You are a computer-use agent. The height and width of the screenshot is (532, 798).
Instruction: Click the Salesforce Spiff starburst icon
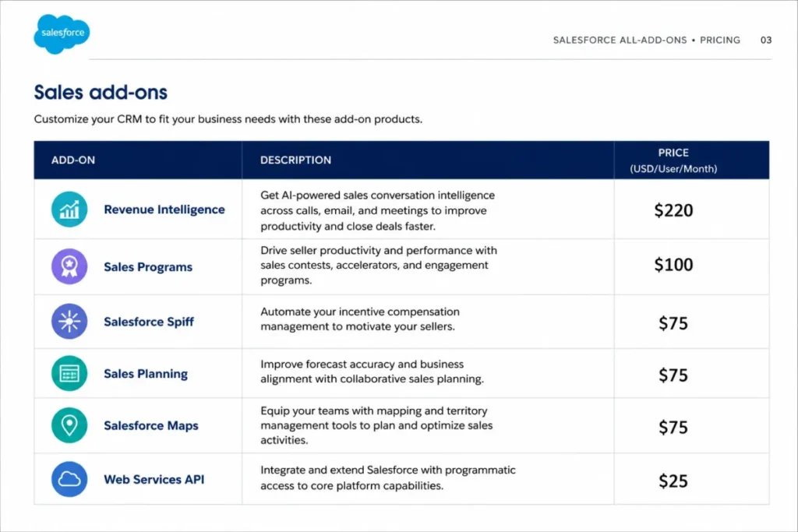[69, 322]
